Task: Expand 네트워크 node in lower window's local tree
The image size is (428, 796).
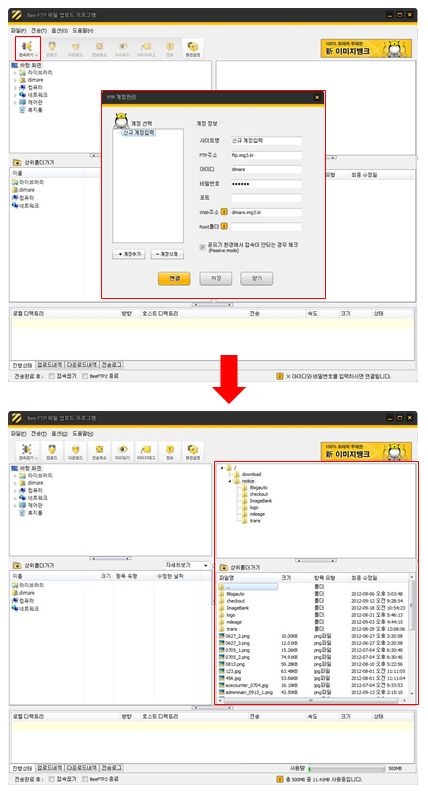Action: [15, 498]
